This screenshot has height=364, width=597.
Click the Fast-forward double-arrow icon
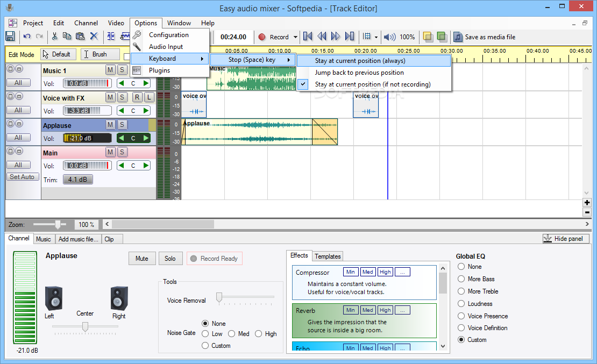pyautogui.click(x=336, y=37)
